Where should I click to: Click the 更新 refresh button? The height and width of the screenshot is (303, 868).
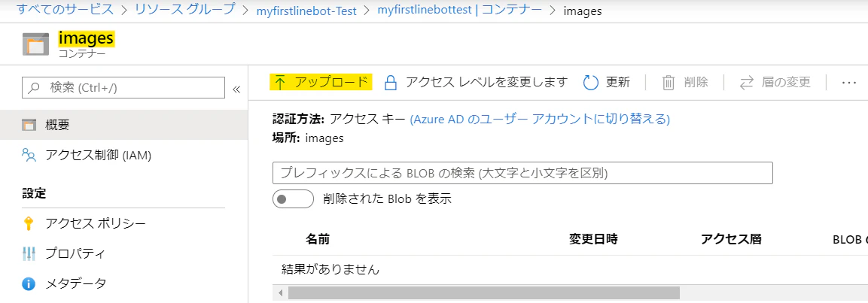[x=607, y=83]
